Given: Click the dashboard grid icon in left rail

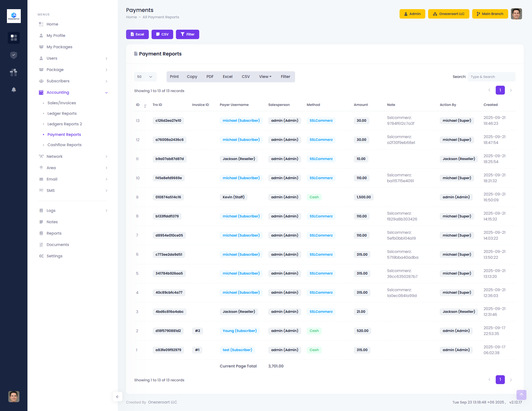Looking at the screenshot, I should point(14,38).
